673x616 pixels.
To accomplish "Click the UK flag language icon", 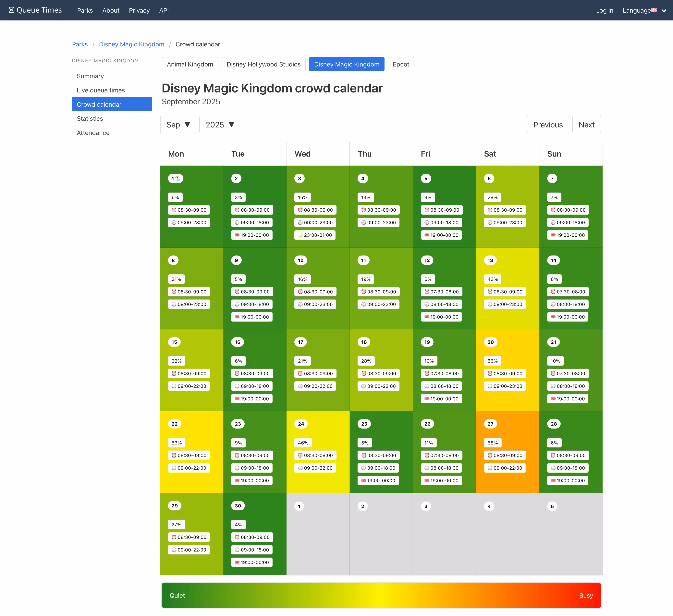I will click(654, 10).
